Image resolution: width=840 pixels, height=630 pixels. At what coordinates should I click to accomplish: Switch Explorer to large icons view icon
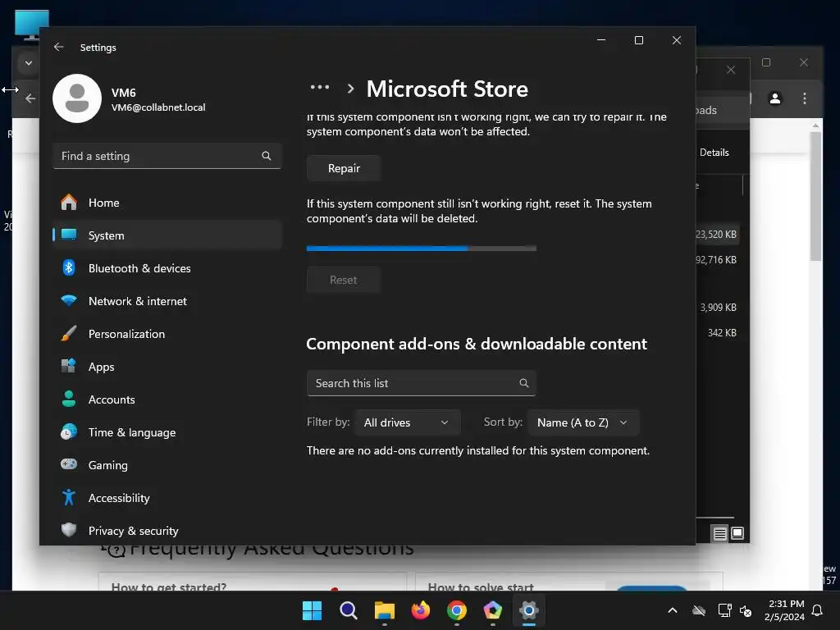(x=737, y=533)
